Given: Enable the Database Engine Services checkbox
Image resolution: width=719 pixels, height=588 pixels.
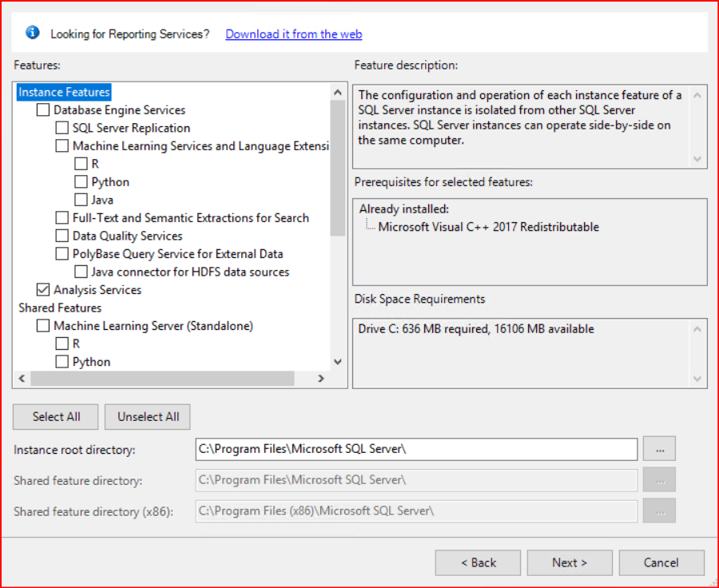Looking at the screenshot, I should 43,110.
